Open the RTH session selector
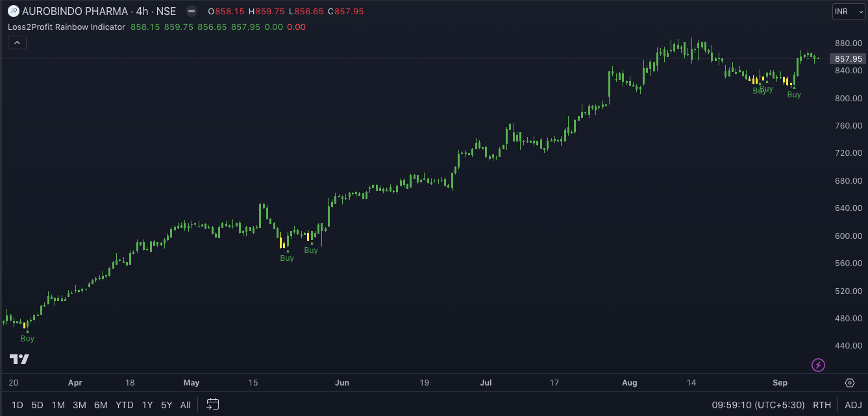The width and height of the screenshot is (868, 416). [x=821, y=405]
